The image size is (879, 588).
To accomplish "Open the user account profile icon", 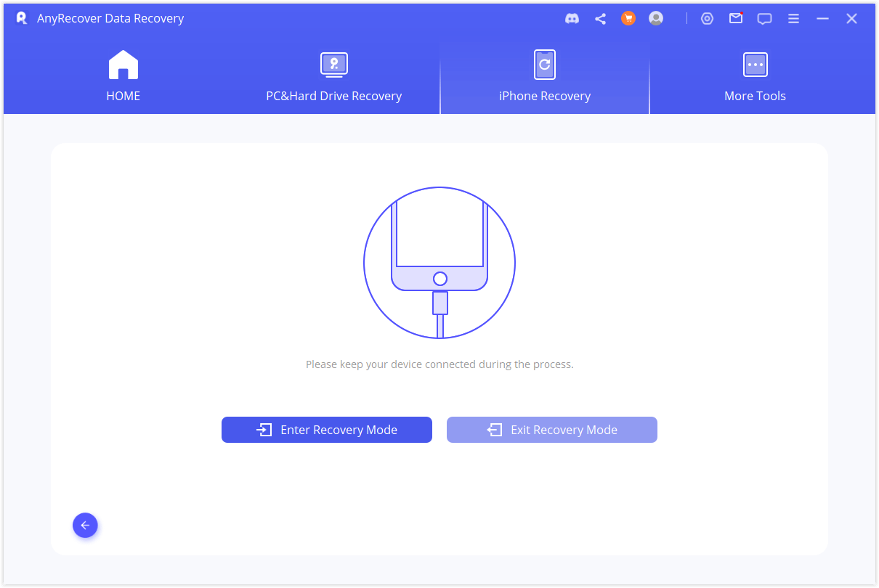I will tap(656, 19).
